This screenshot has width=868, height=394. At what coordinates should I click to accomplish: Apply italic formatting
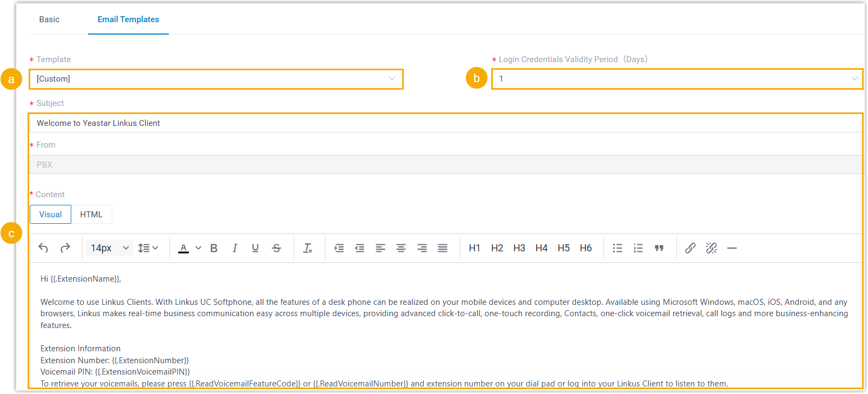click(x=235, y=248)
